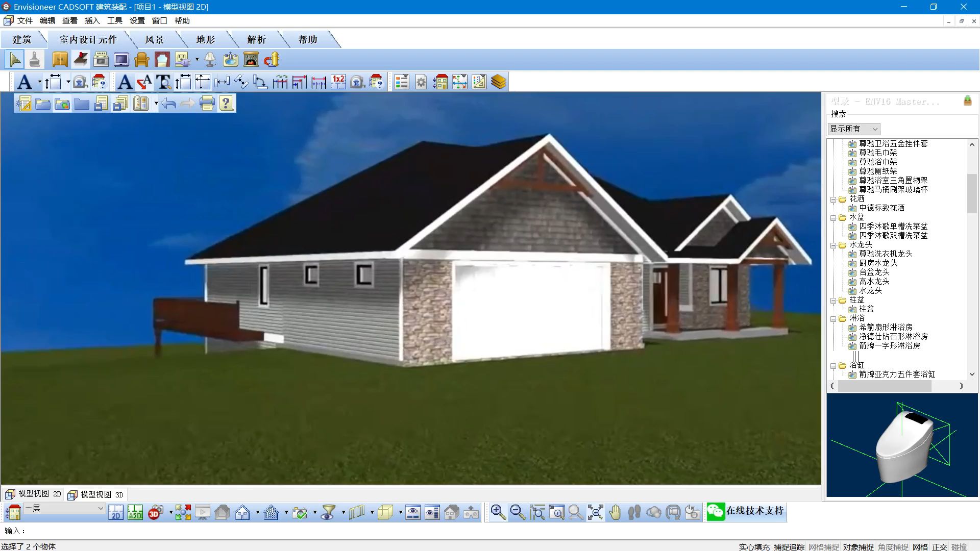This screenshot has width=980, height=551.
Task: Toggle 正交 ortho mode in status bar
Action: coord(939,546)
